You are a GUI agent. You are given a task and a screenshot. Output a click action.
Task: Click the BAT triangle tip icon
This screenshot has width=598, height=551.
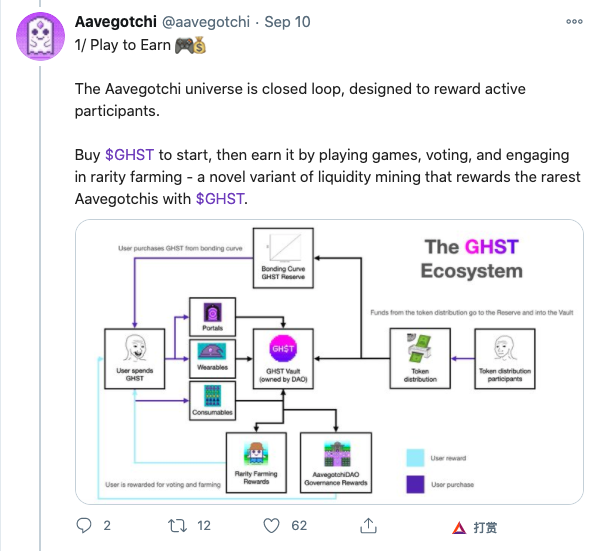(x=459, y=528)
